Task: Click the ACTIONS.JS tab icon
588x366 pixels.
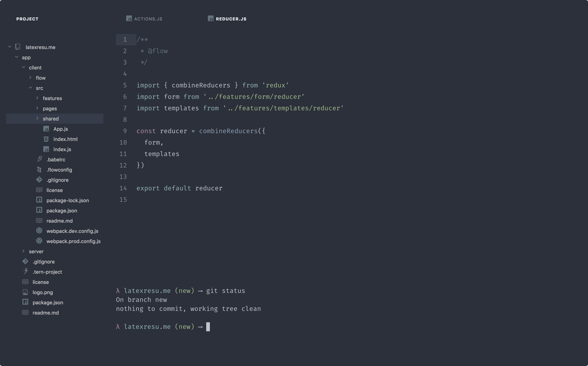Action: point(129,18)
